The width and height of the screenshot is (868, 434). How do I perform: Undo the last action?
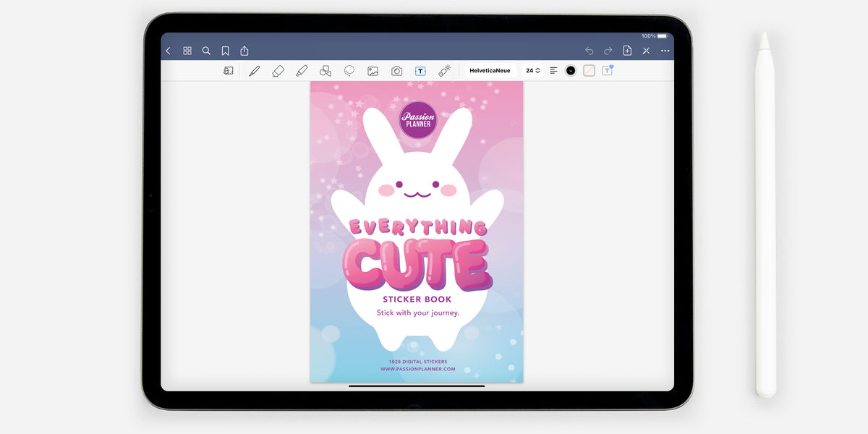(588, 51)
